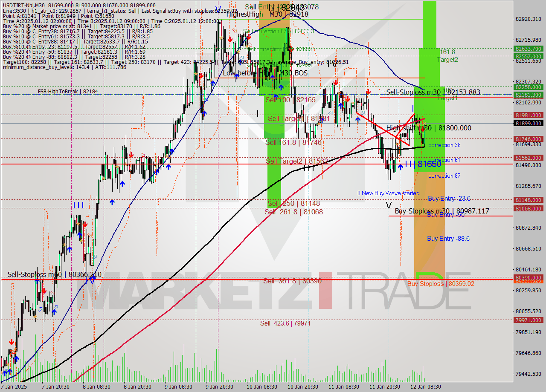Click the 9 Jan 20:30 time axis label
The height and width of the screenshot is (392, 546).
[220, 387]
